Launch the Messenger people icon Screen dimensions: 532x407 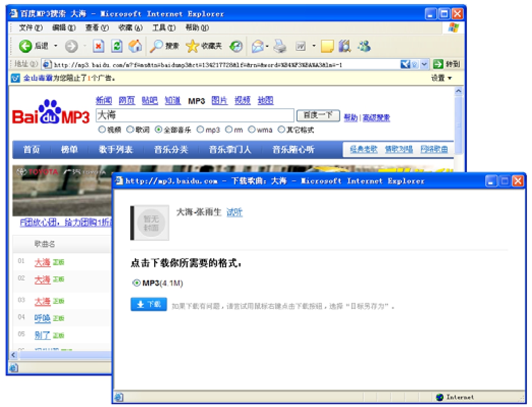pos(364,46)
